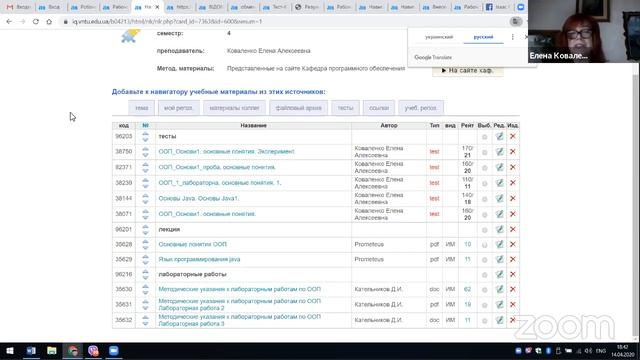Open the учеб. репоз. source tab
This screenshot has width=640, height=360.
pos(421,108)
